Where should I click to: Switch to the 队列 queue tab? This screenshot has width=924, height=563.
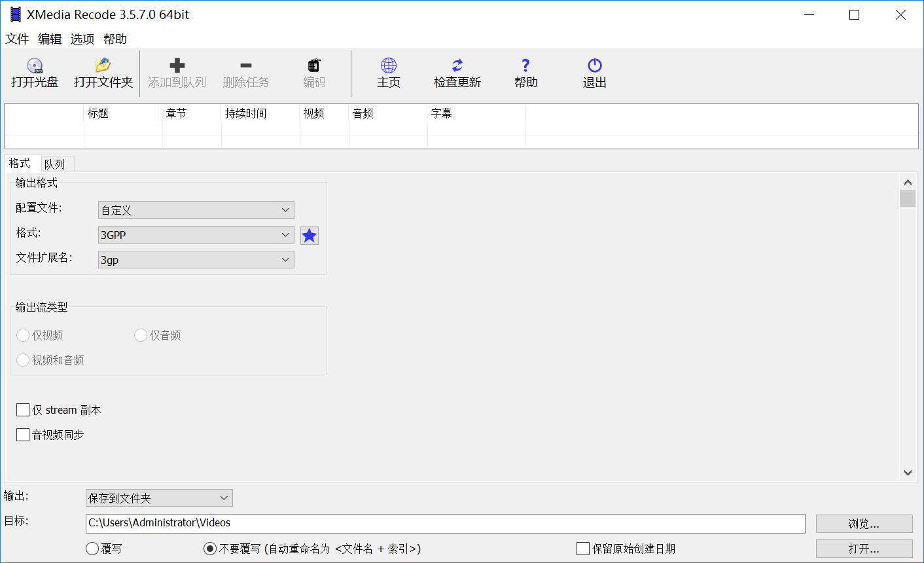coord(55,164)
